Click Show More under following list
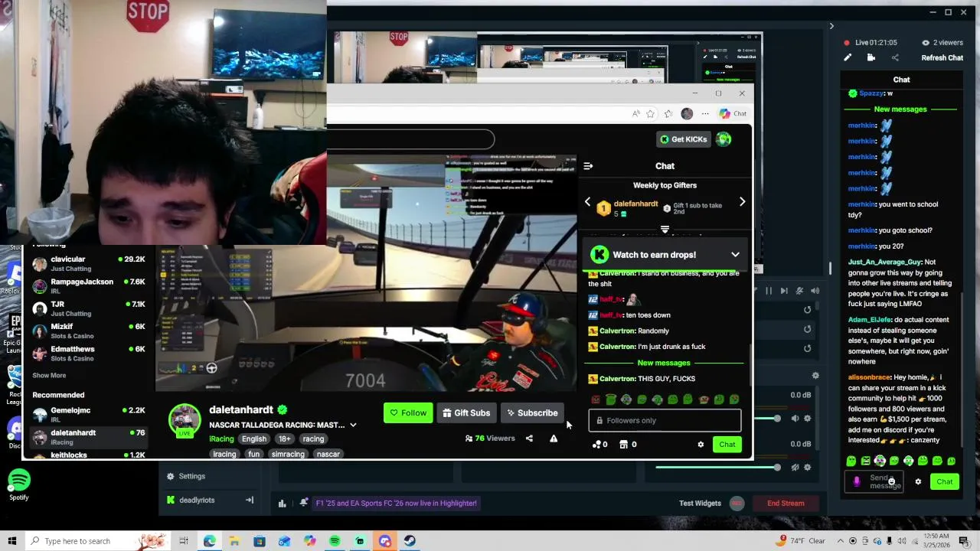The height and width of the screenshot is (551, 980). 49,376
